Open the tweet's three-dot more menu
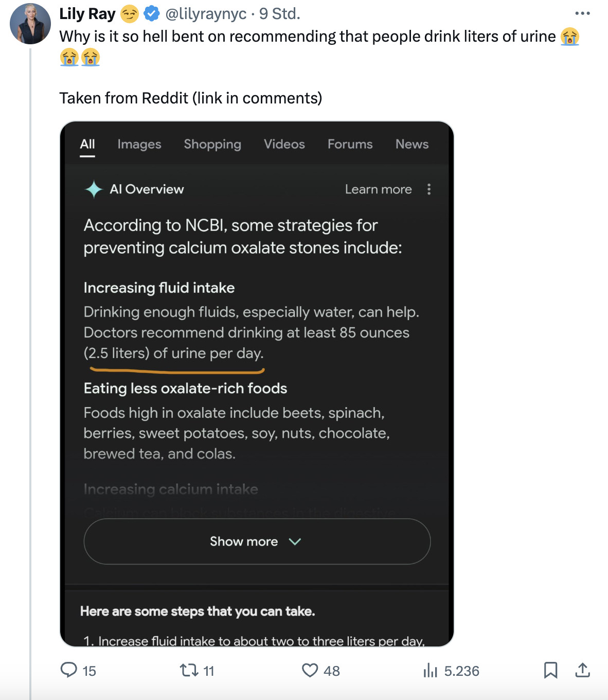608x700 pixels. tap(582, 13)
